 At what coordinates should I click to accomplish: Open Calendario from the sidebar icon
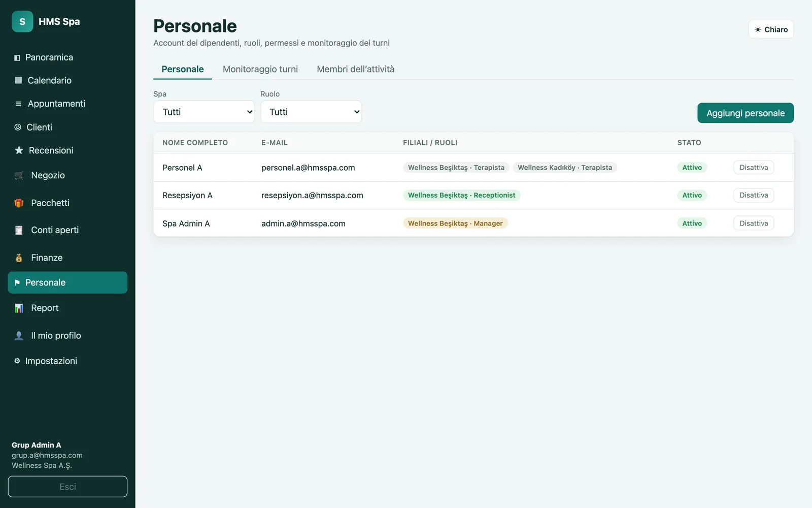click(x=18, y=80)
